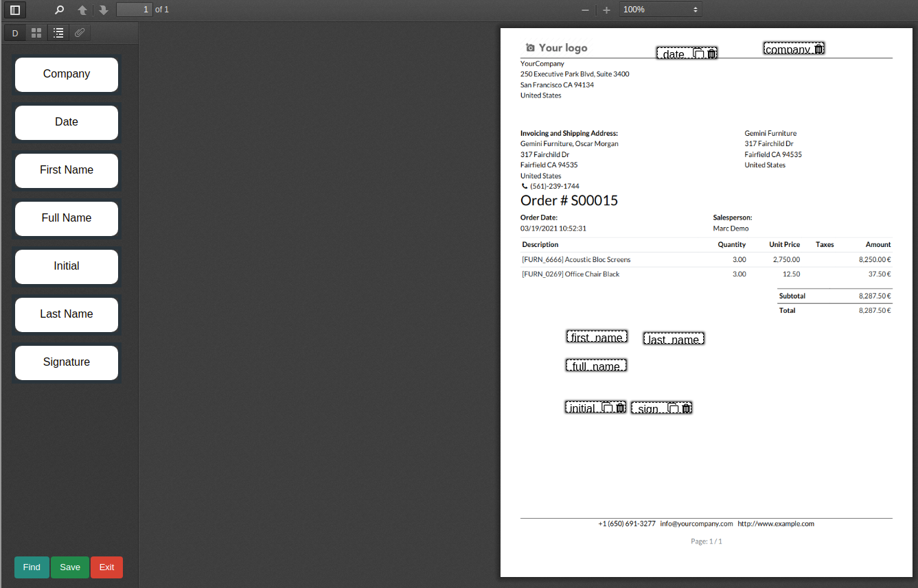Screen dimensions: 918x588
Task: Show the document outline view
Action: coord(58,33)
